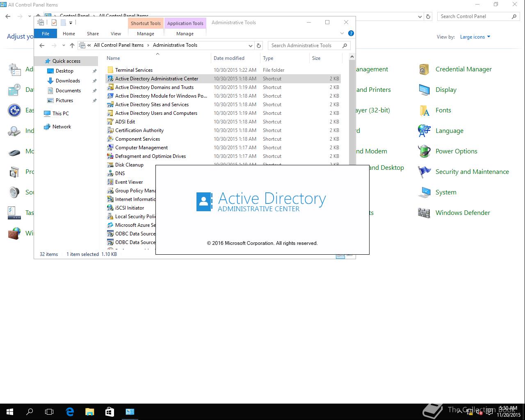Open Credential Manager in Control Panel
Image resolution: width=525 pixels, height=420 pixels.
424,69
